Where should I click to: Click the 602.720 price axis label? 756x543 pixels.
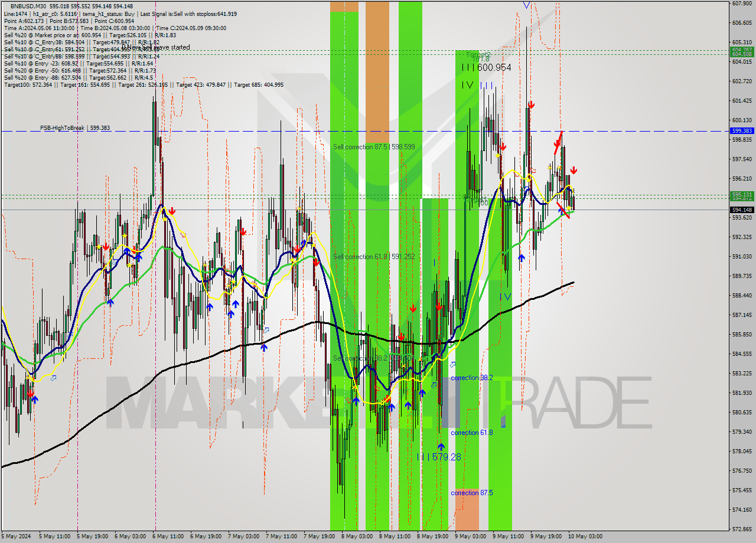[x=742, y=81]
